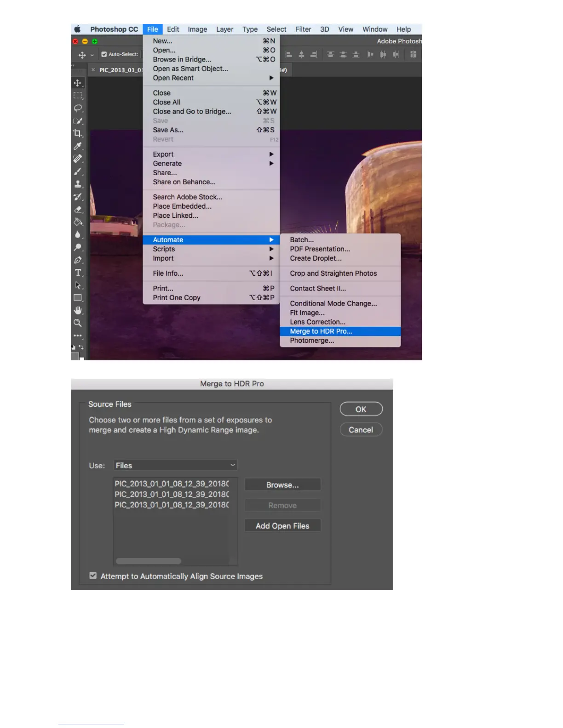Select the Rectangular Marquee tool
Viewport: 563px width, 728px height.
click(78, 96)
